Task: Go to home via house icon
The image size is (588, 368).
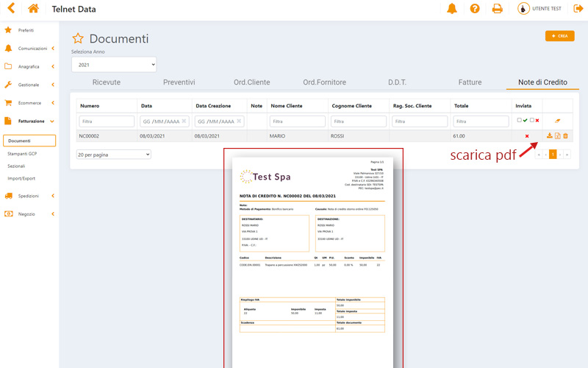Action: point(33,9)
